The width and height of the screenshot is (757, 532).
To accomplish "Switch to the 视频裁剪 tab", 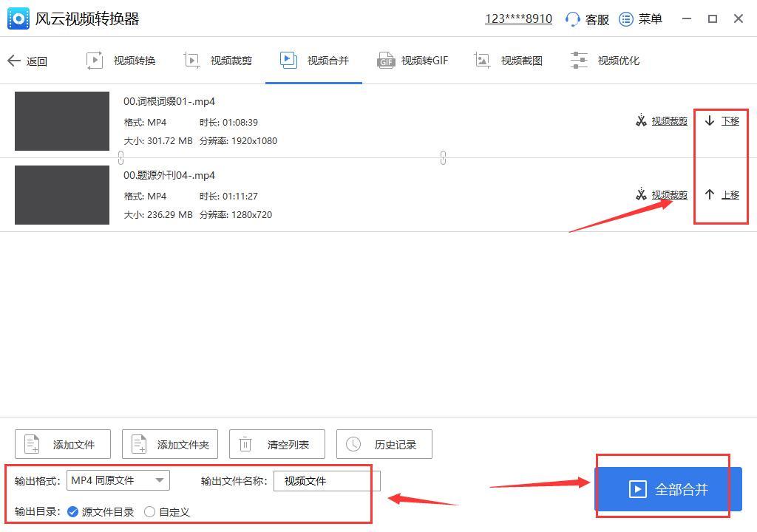I will [231, 61].
